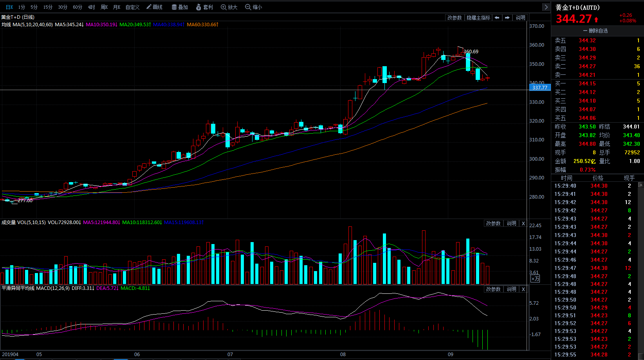Select the 15分 period tab
This screenshot has width=644, height=360.
(48, 7)
